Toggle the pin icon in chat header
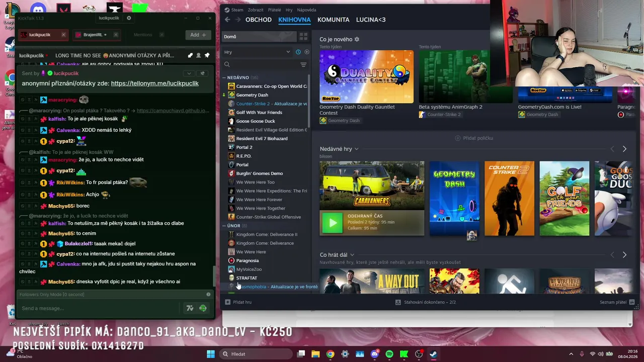Screen dimensions: 644x362 click(x=207, y=55)
